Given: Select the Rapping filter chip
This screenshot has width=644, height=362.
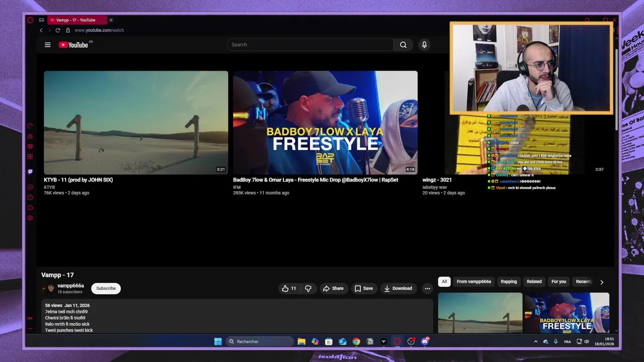Looking at the screenshot, I should point(509,282).
